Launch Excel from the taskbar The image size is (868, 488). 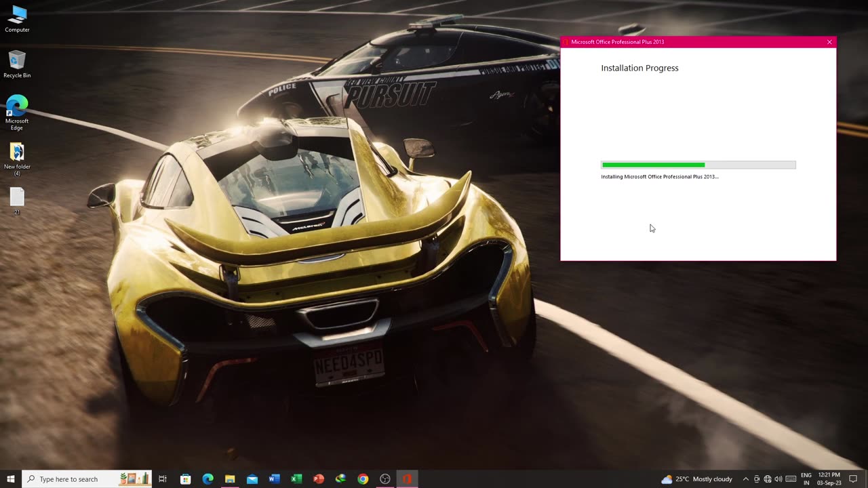point(296,479)
